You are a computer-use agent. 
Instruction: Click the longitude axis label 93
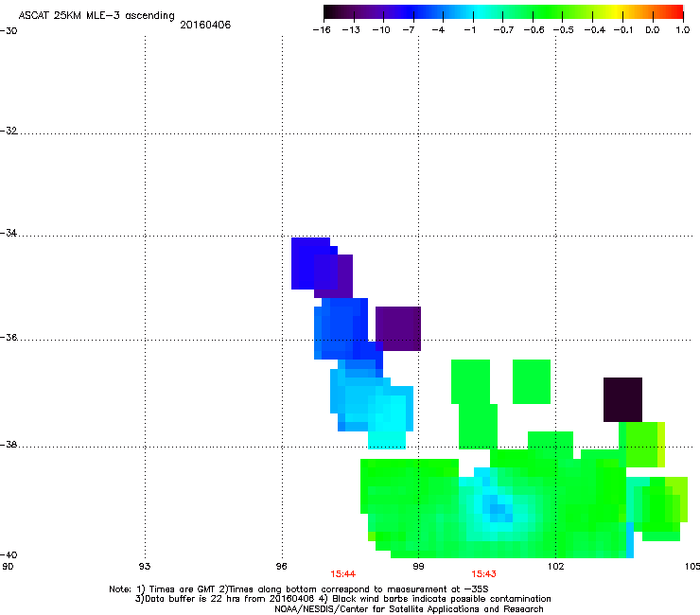145,567
